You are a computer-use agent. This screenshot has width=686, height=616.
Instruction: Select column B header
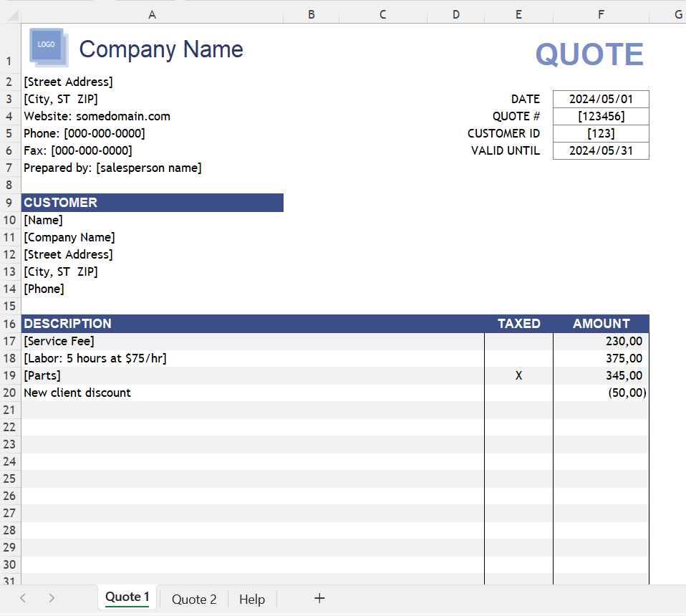[311, 15]
